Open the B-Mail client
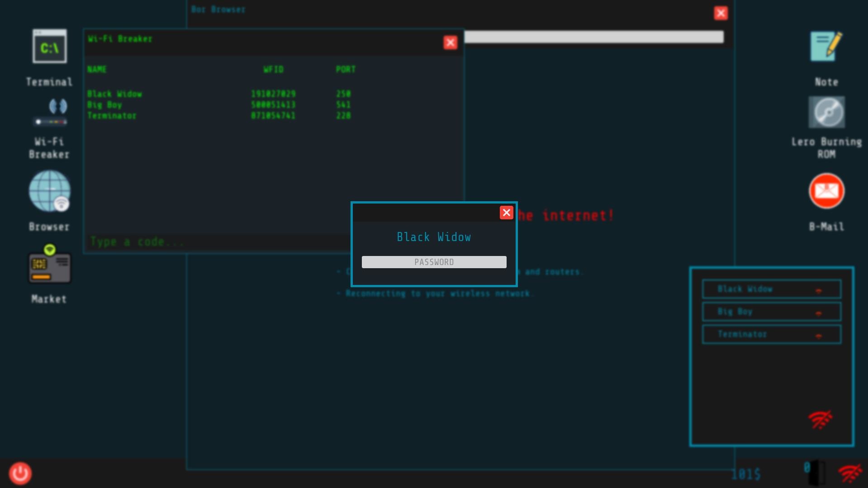 click(x=826, y=191)
